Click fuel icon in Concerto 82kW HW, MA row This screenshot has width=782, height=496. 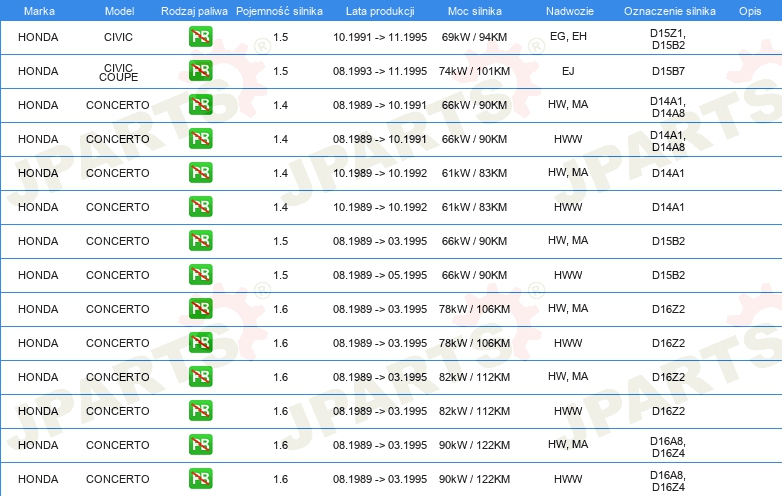coord(200,377)
